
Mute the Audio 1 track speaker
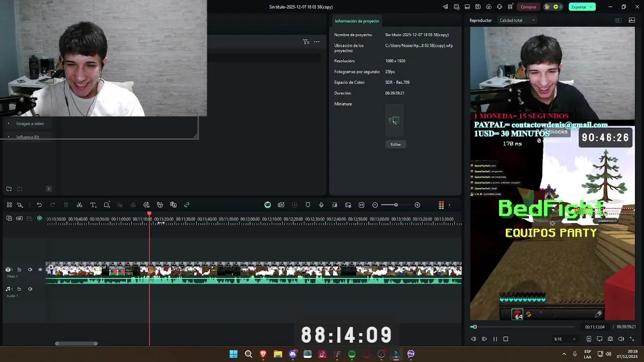point(30,289)
